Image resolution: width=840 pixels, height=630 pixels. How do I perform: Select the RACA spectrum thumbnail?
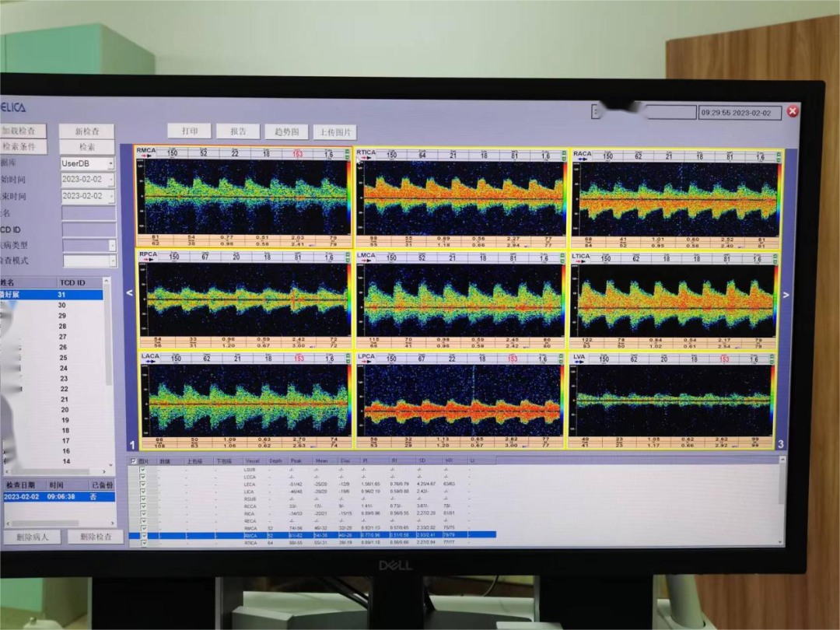[677, 200]
